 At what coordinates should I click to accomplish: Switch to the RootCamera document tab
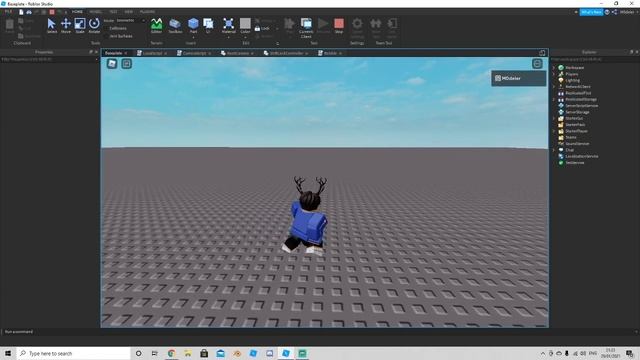(x=237, y=53)
